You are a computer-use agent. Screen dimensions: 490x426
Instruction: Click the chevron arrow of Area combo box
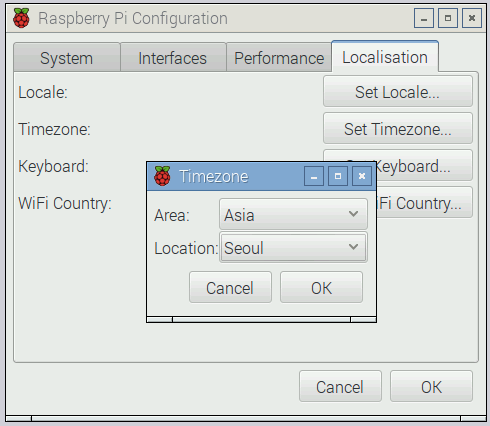(x=353, y=214)
